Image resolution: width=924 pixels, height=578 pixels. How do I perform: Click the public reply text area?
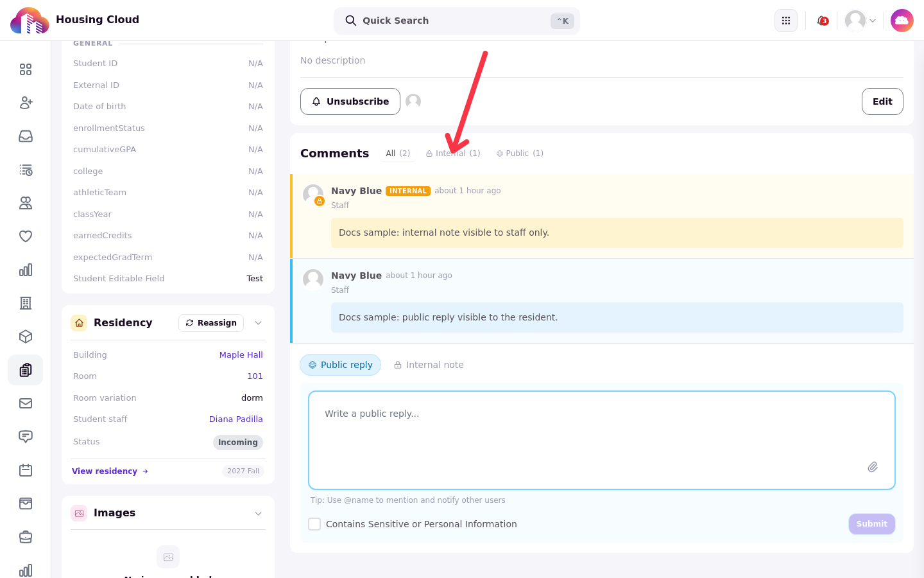602,440
